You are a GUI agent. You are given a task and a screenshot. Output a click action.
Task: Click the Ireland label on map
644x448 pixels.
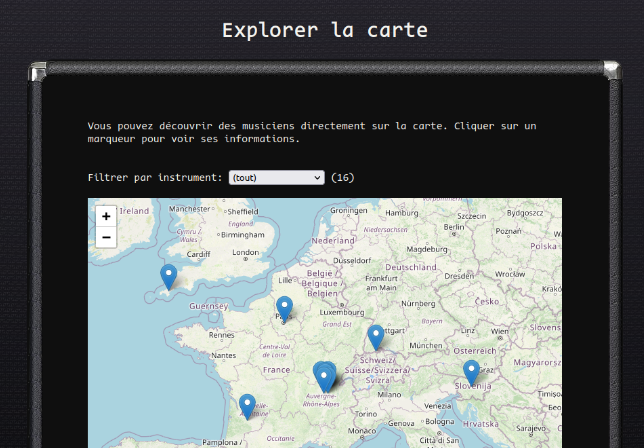[134, 211]
